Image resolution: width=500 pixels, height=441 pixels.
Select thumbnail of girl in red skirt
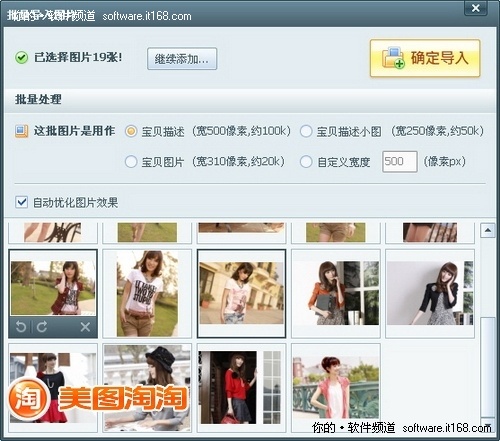coord(53,387)
